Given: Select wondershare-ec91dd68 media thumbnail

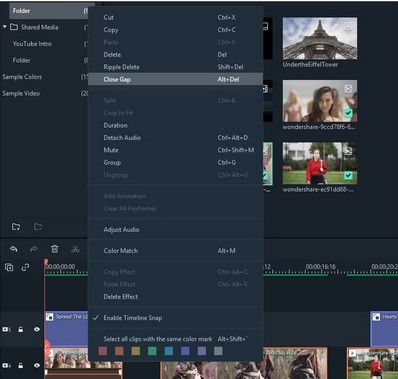Looking at the screenshot, I should point(320,163).
